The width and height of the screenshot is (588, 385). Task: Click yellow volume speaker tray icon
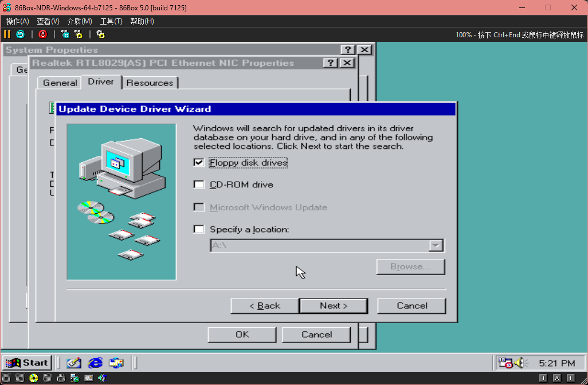pyautogui.click(x=520, y=363)
